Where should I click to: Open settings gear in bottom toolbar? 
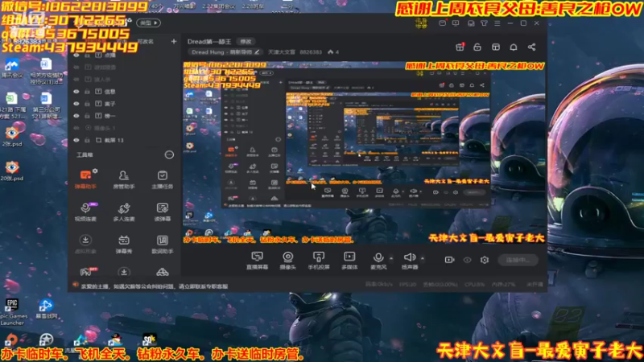pyautogui.click(x=485, y=260)
